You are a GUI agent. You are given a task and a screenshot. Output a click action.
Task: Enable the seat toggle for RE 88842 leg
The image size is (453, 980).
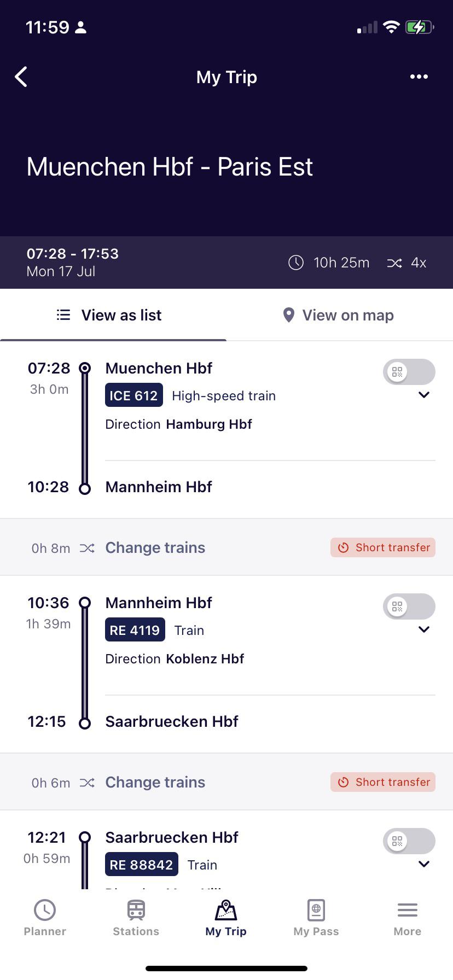409,841
